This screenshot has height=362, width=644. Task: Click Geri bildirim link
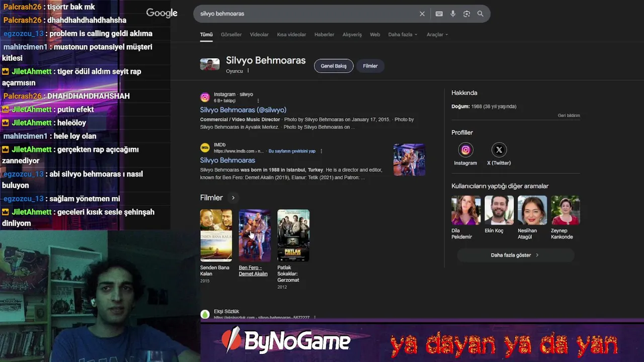pos(569,115)
